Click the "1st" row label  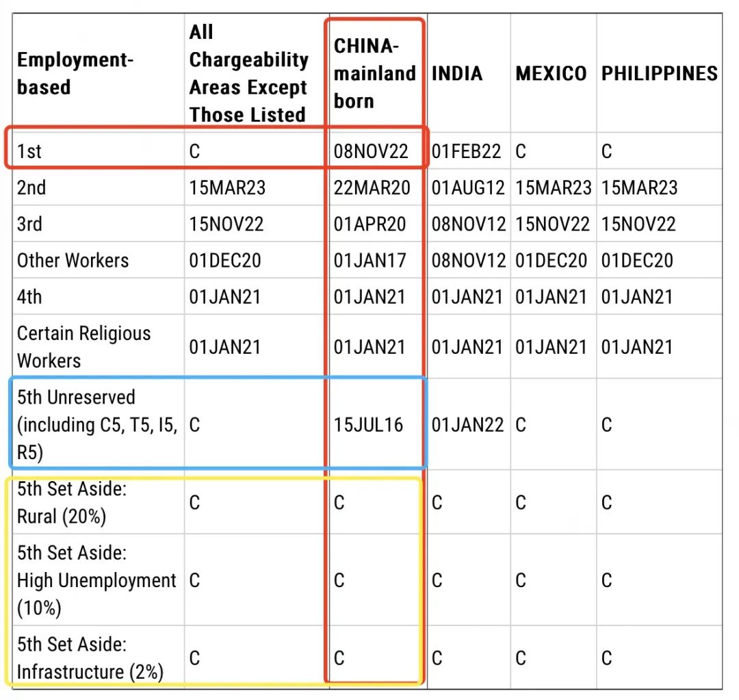point(29,151)
